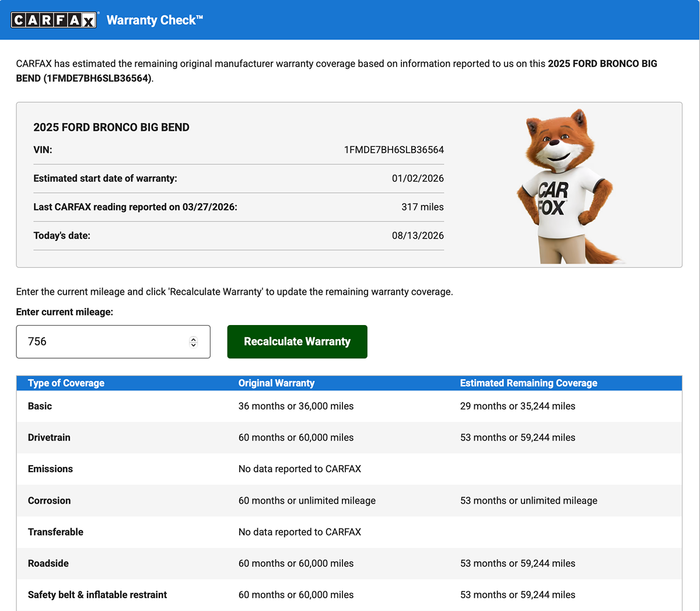Click the 'Warranty Check' header title
The image size is (700, 611).
coord(155,20)
